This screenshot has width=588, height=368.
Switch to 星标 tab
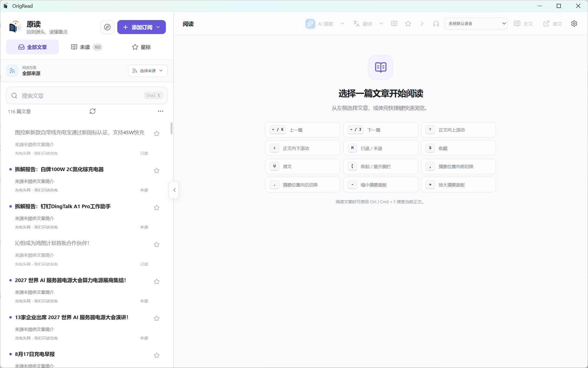pos(141,47)
